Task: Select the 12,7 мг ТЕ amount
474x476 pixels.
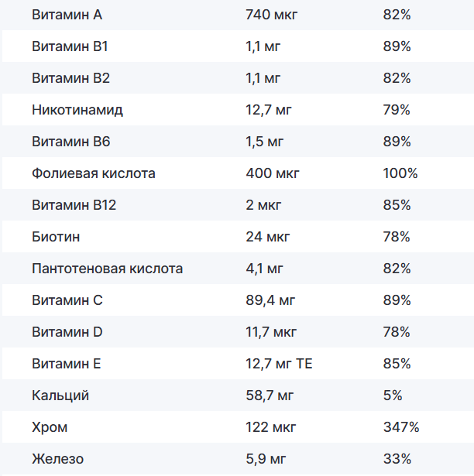Action: (x=279, y=364)
